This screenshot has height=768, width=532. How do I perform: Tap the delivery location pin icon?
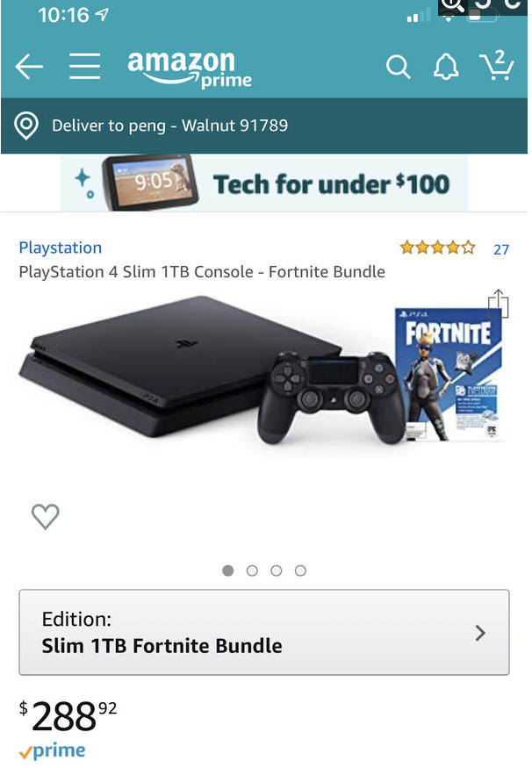click(x=26, y=126)
